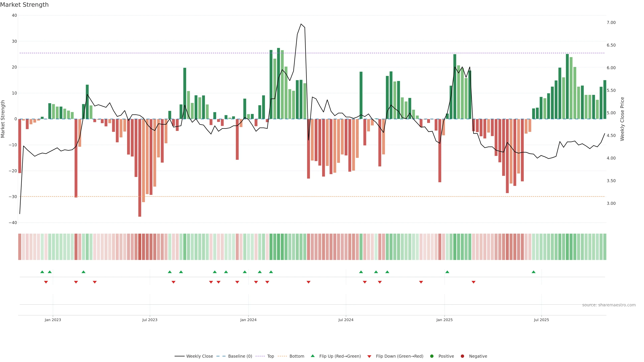
Task: Click the Weekly Close Price right axis title
Action: click(x=622, y=119)
